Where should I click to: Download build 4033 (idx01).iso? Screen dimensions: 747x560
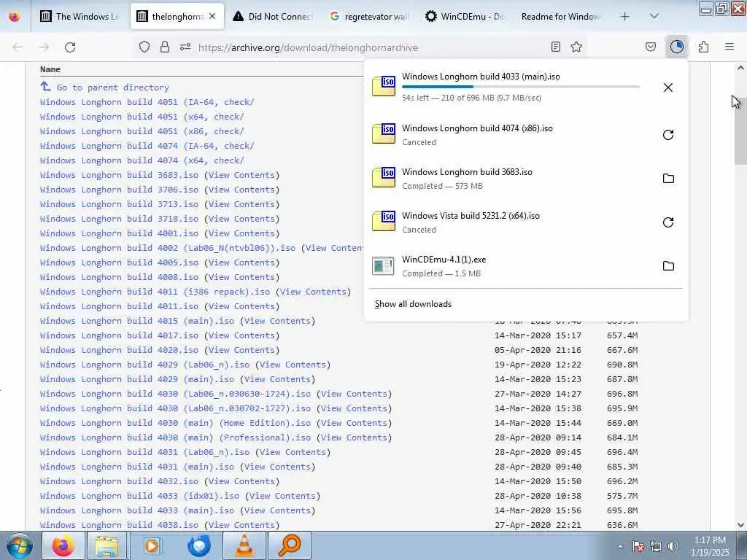coord(139,496)
